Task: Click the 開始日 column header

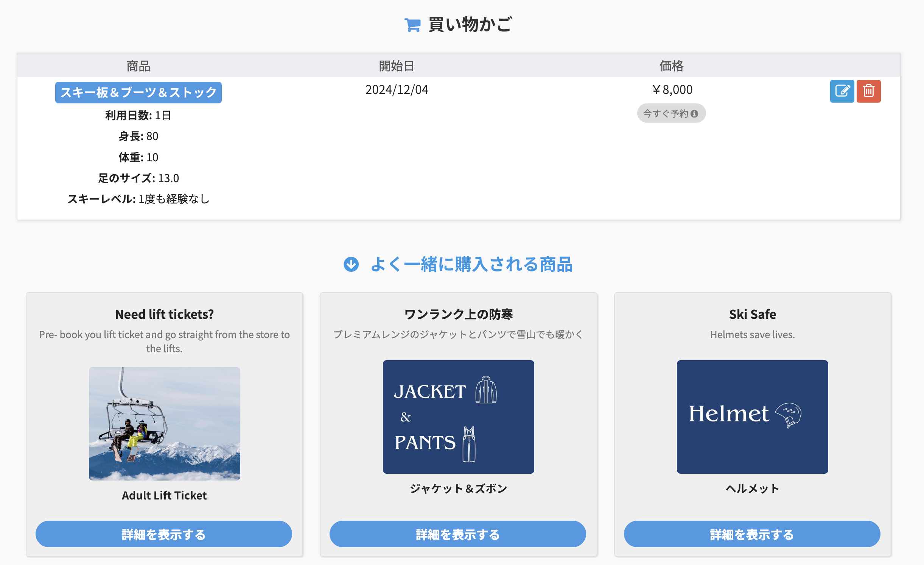Action: point(397,66)
